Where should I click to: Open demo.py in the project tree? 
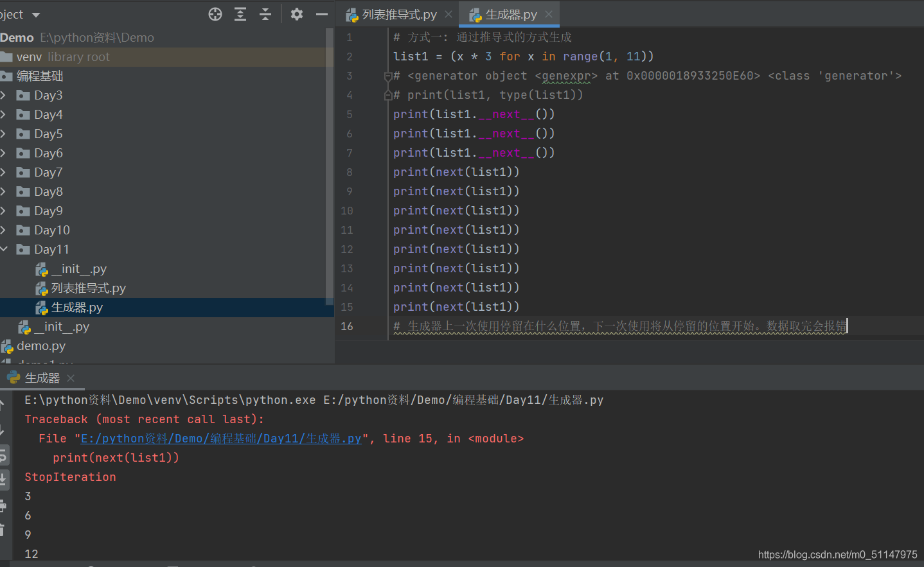click(x=40, y=346)
